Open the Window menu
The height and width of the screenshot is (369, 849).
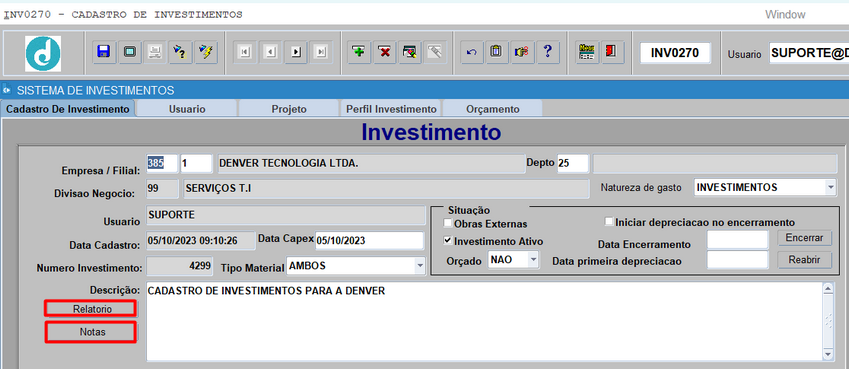785,15
